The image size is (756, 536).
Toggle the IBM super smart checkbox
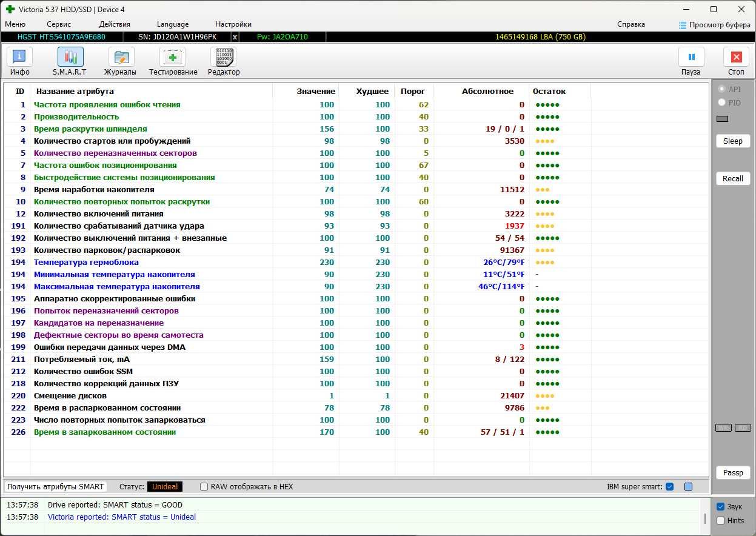669,486
